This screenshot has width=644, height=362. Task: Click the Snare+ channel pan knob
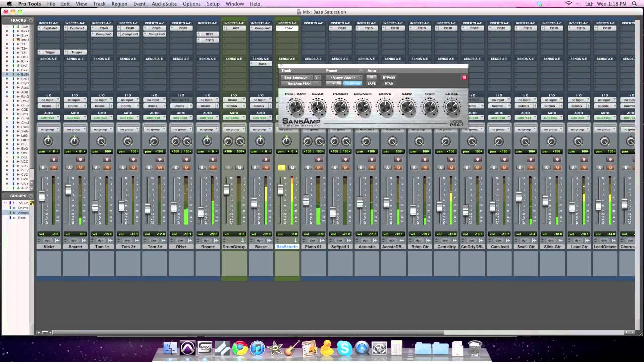click(x=74, y=142)
